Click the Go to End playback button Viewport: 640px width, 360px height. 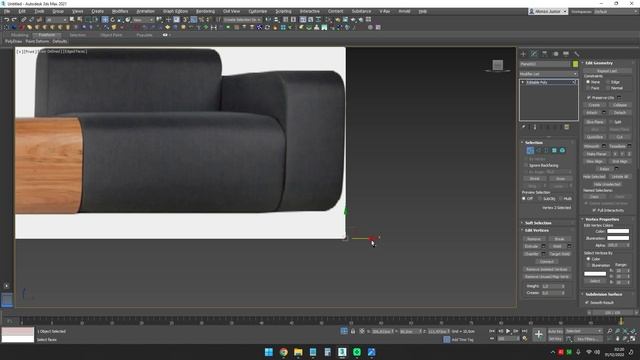(x=524, y=331)
